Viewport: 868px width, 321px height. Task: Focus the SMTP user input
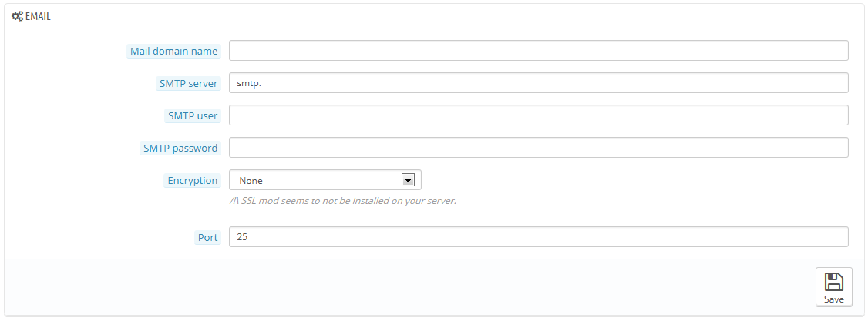pyautogui.click(x=538, y=115)
